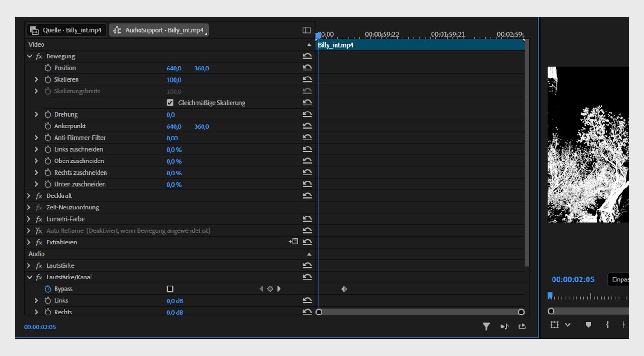Reset the Deckkraft effect
The width and height of the screenshot is (644, 356).
[x=307, y=196]
